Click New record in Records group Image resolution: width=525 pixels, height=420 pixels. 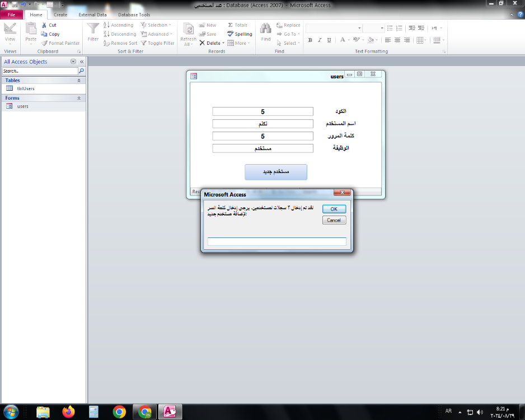tap(208, 25)
